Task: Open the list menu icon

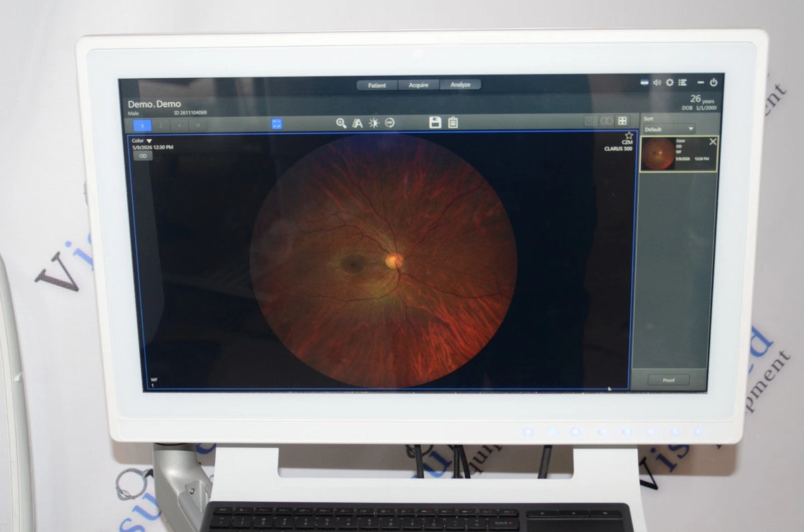Action: tap(682, 82)
